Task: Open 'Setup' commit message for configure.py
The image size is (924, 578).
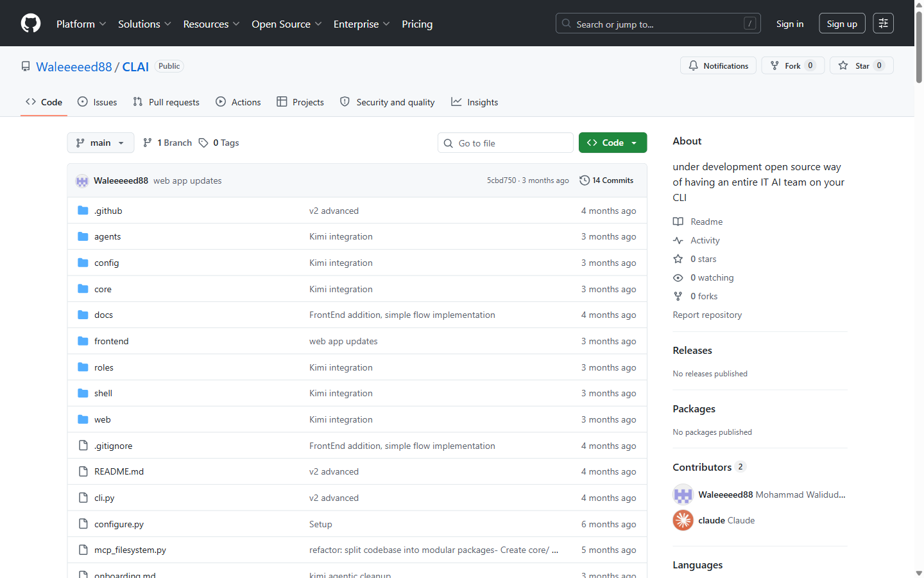Action: (321, 525)
